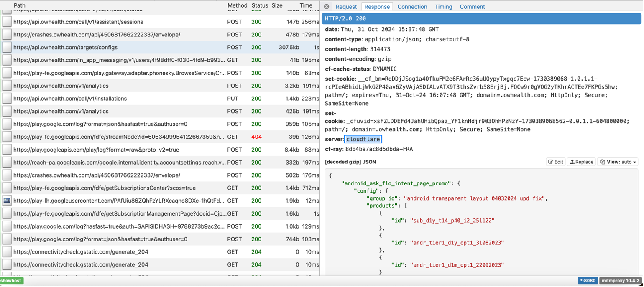644x287 pixels.
Task: Click the icon of the PUT installations flow
Action: [7, 99]
